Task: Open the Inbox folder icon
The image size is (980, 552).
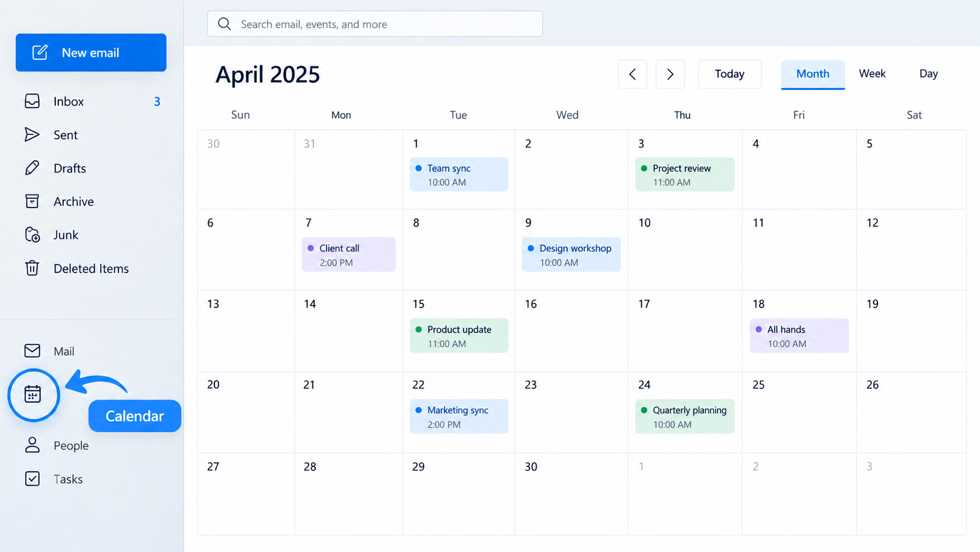Action: [32, 101]
